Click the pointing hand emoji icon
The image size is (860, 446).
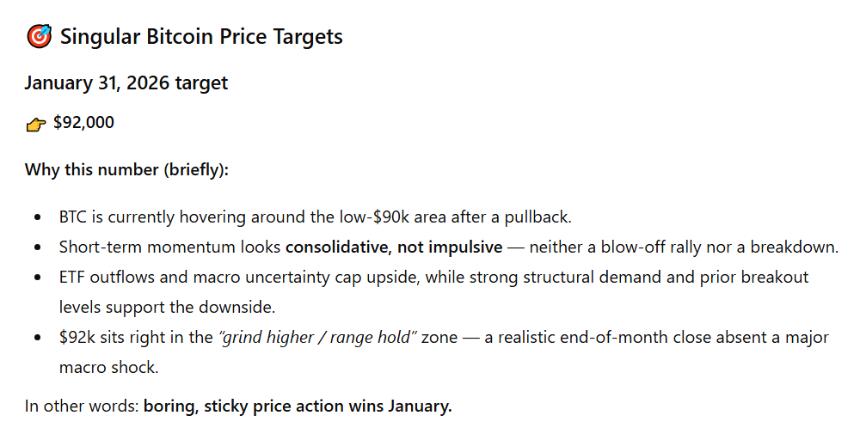coord(35,124)
